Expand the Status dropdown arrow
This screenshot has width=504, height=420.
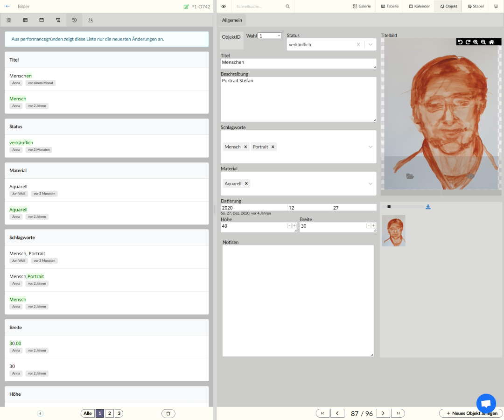point(370,45)
